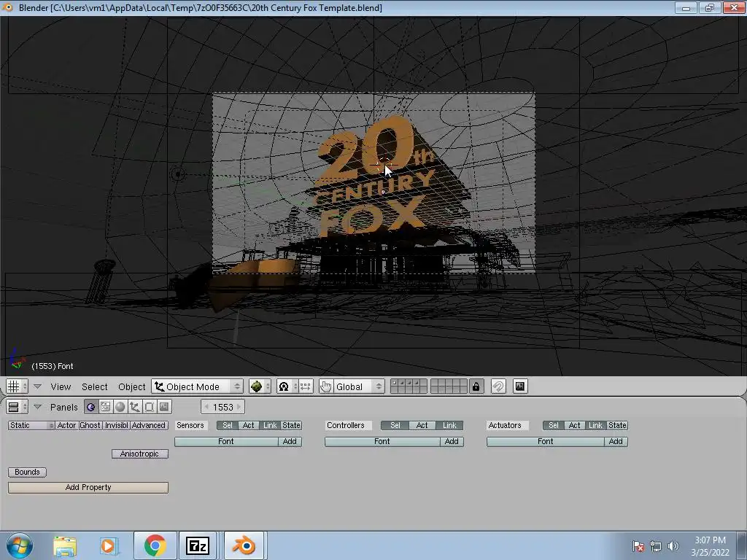The height and width of the screenshot is (560, 747).
Task: Select the Object panel context icon
Action: point(135,407)
